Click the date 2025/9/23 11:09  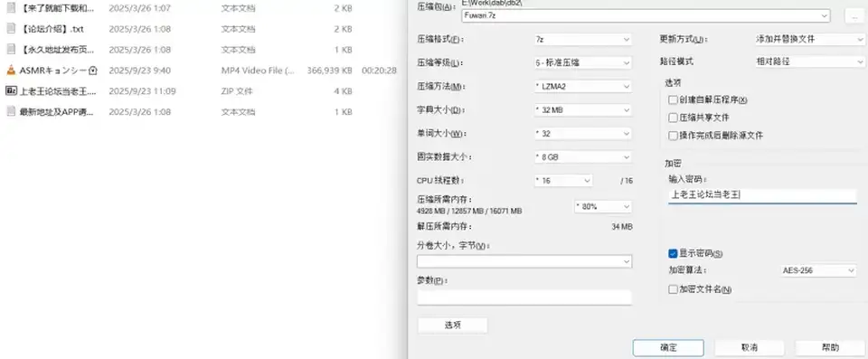point(142,90)
